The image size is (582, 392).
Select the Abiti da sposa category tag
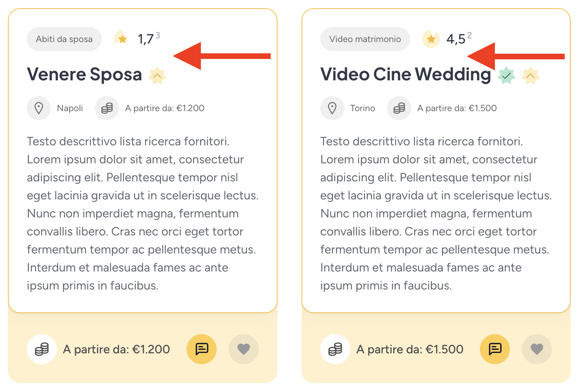(x=64, y=39)
